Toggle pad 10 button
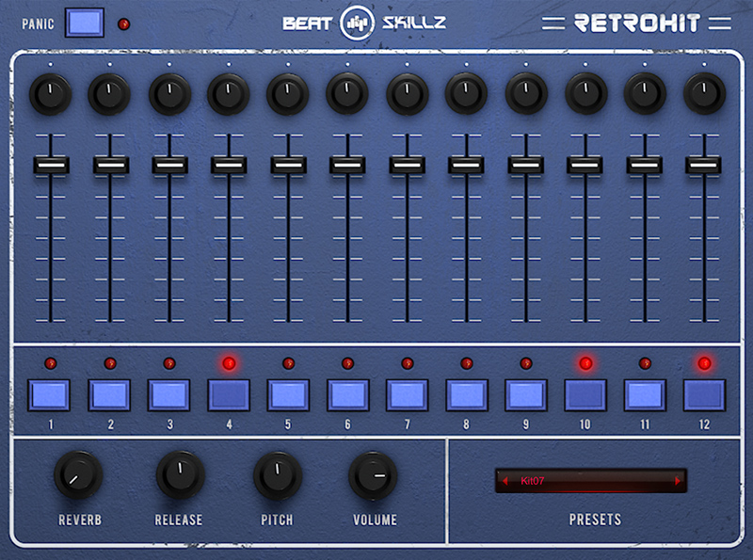 click(x=585, y=395)
